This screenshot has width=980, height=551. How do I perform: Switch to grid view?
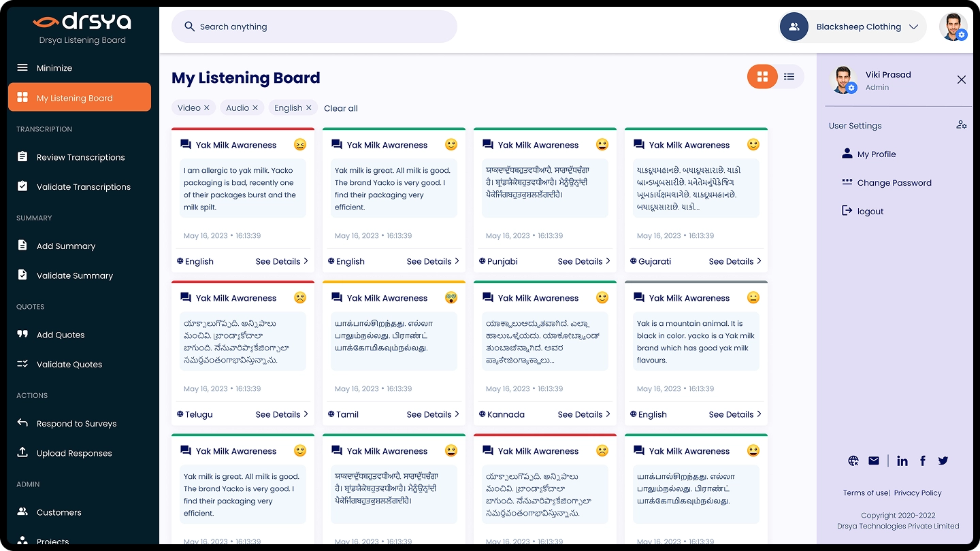(762, 77)
